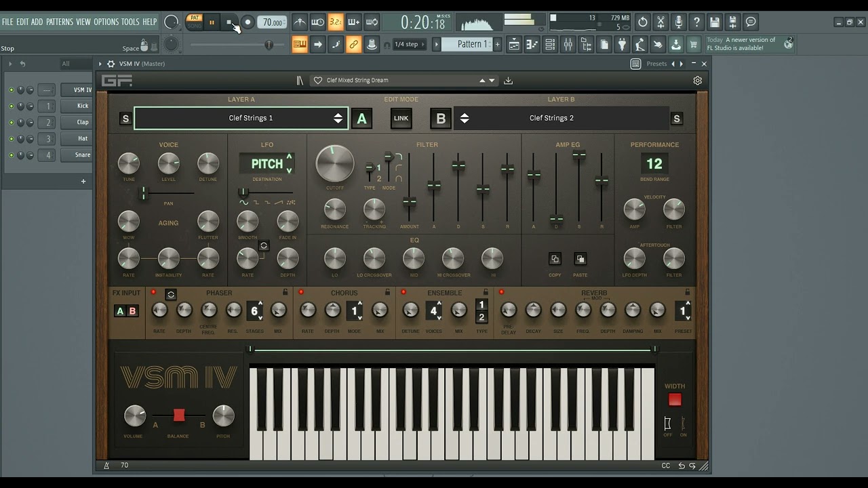Click the A/B balance red slider
The width and height of the screenshot is (868, 488).
(179, 415)
